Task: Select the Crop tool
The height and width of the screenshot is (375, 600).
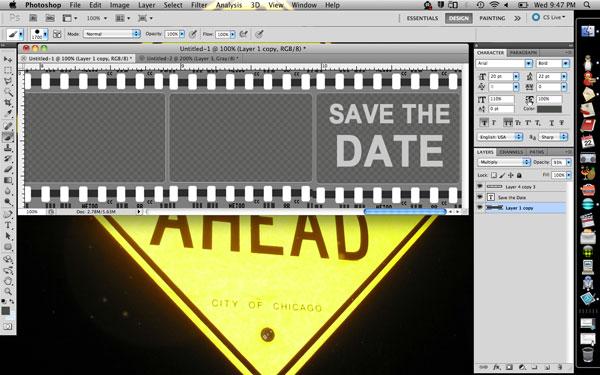Action: coord(8,103)
